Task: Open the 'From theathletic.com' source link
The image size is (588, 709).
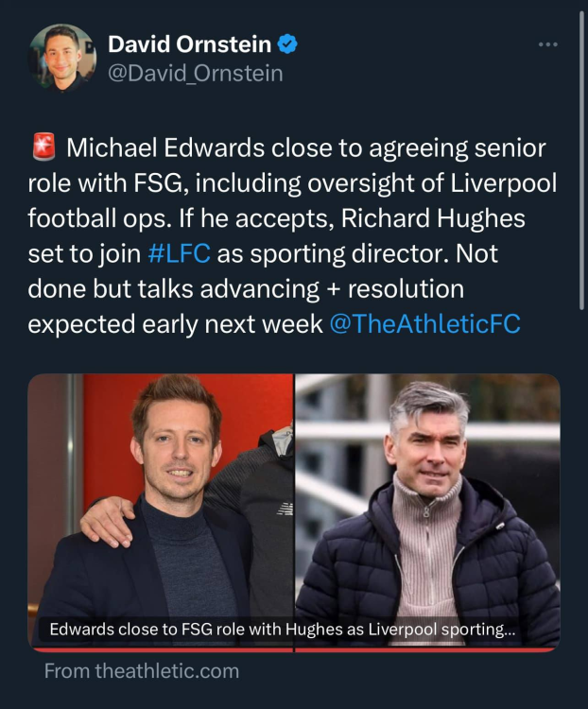Action: pos(142,671)
